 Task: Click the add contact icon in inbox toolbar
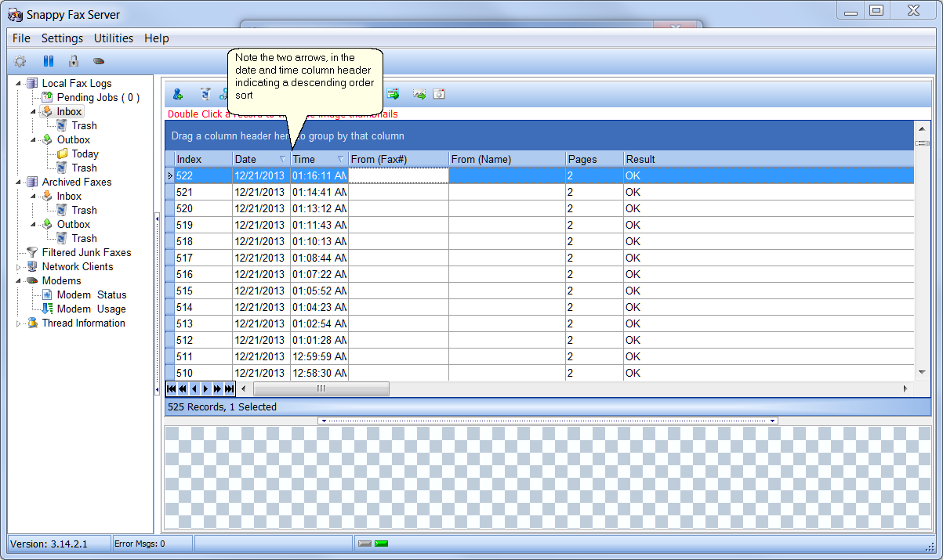(x=178, y=94)
